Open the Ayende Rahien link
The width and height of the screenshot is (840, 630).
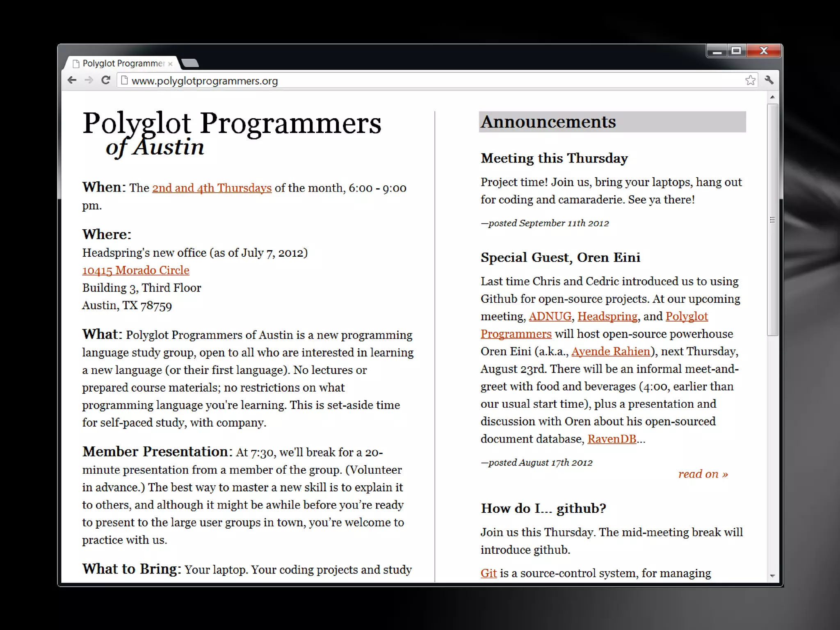click(610, 352)
